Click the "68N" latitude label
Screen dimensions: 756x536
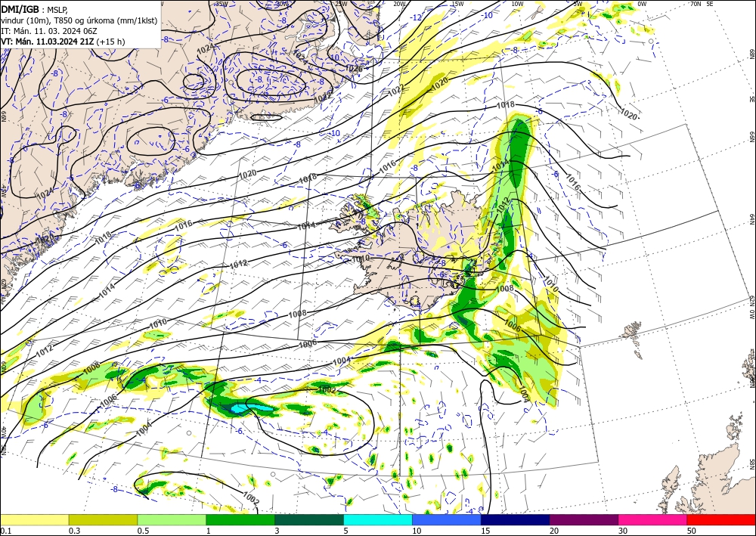click(751, 52)
